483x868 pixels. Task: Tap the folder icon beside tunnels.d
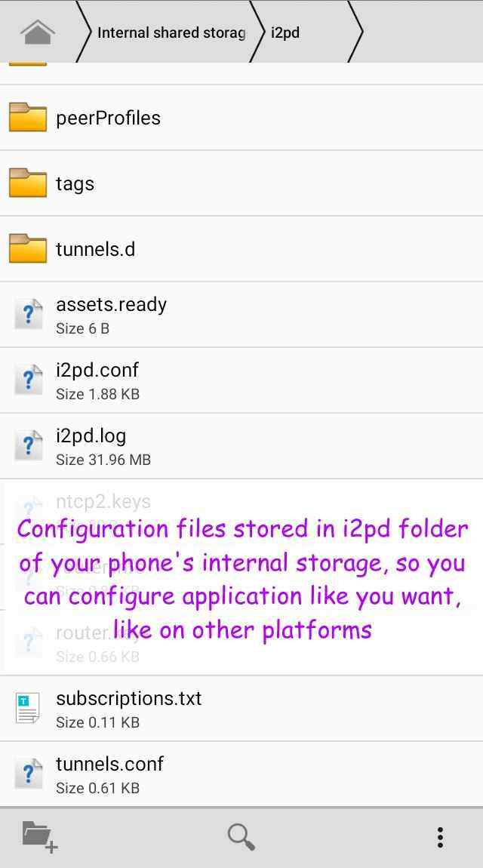pos(27,248)
